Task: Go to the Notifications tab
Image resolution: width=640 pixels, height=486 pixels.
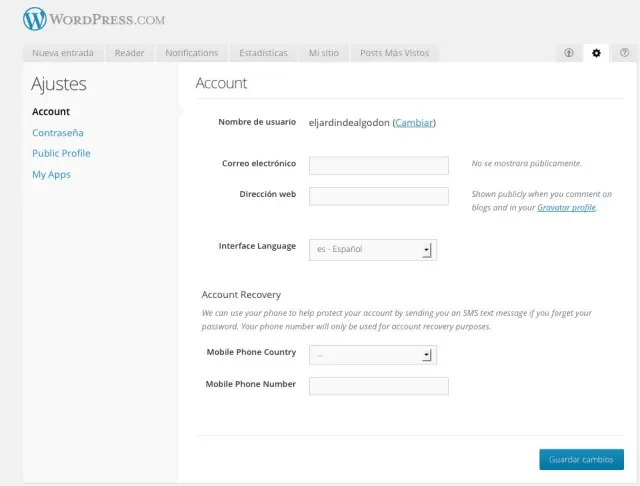Action: pyautogui.click(x=192, y=53)
